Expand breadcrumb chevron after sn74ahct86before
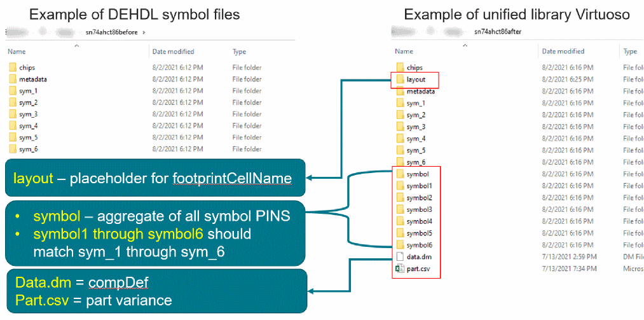Screen dimensions: 644x320 pos(144,32)
